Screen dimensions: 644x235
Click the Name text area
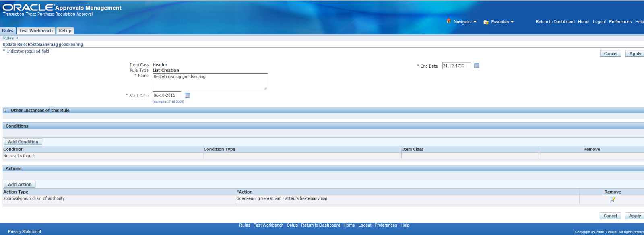tap(210, 82)
